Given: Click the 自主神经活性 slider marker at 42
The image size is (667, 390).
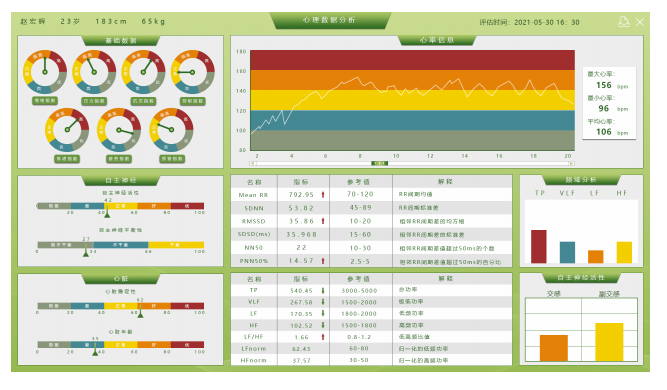Looking at the screenshot, I should (x=107, y=213).
